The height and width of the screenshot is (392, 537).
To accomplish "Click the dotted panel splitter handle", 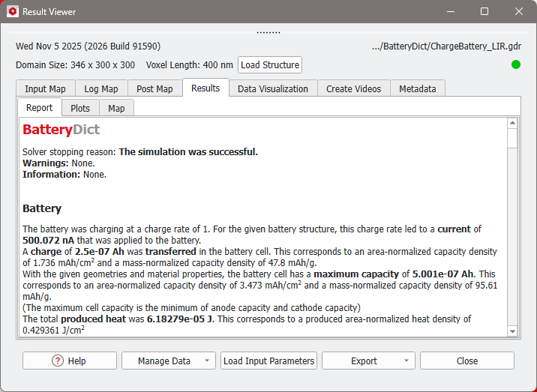I will [268, 32].
